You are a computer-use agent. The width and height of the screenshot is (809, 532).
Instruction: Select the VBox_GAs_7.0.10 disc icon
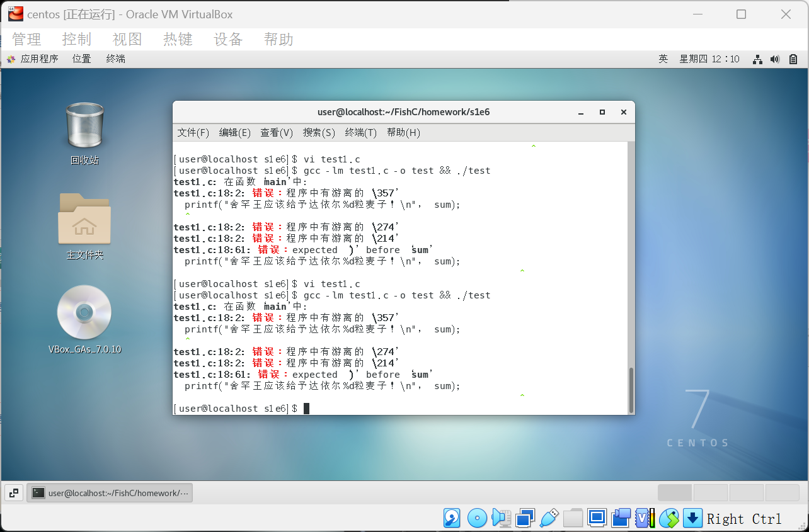[84, 312]
